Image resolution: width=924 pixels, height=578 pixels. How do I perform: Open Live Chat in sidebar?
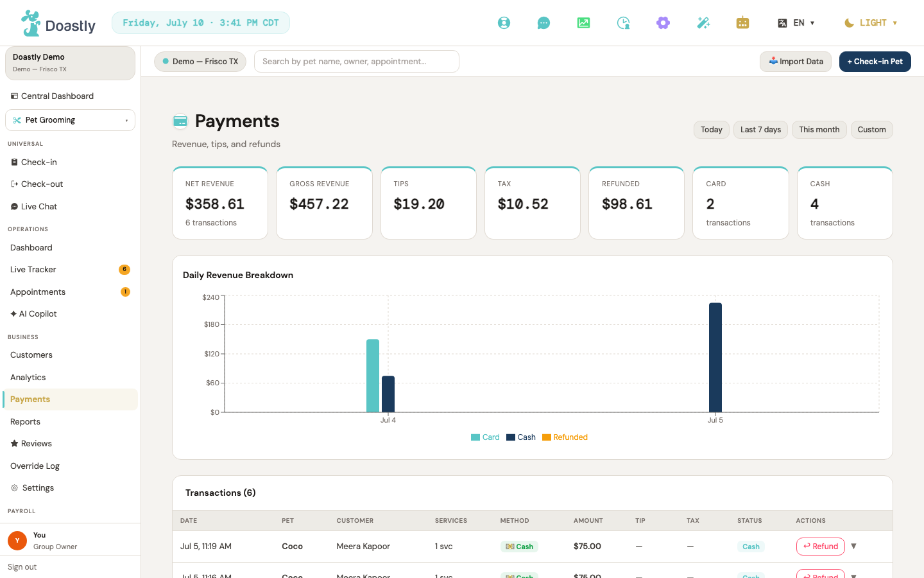[x=70, y=207]
